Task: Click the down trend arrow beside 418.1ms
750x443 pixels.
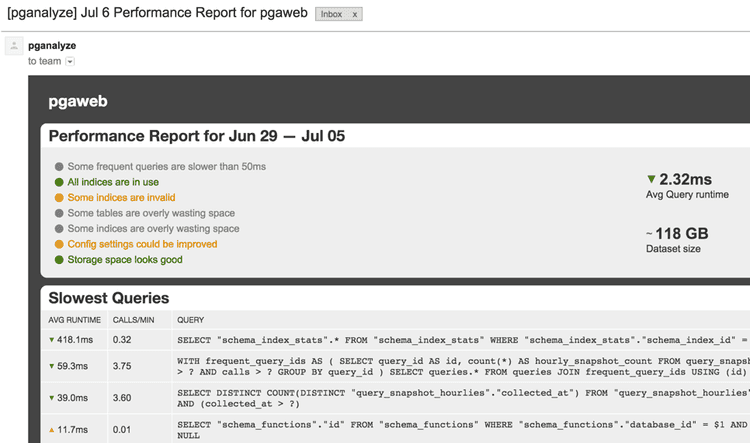Action: point(51,340)
